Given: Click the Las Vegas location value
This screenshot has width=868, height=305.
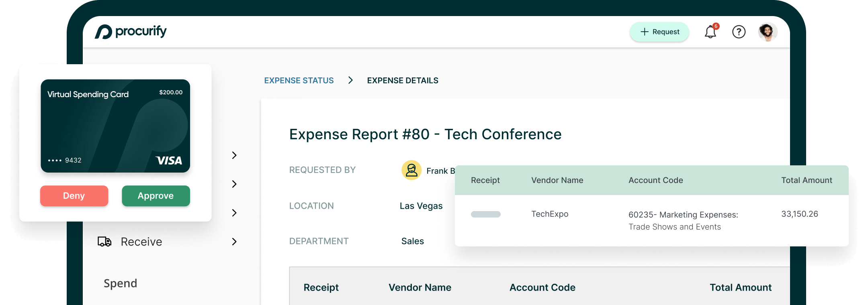Looking at the screenshot, I should pyautogui.click(x=421, y=206).
